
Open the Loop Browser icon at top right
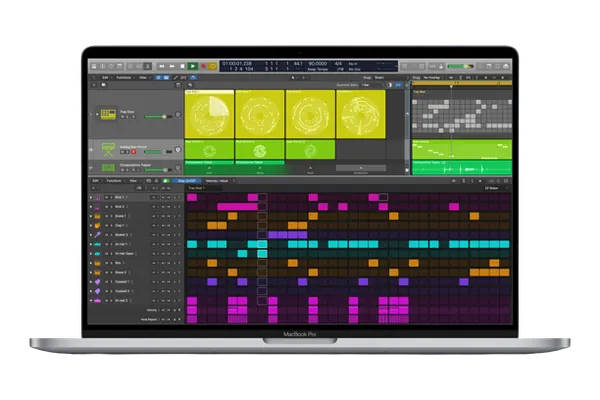497,66
